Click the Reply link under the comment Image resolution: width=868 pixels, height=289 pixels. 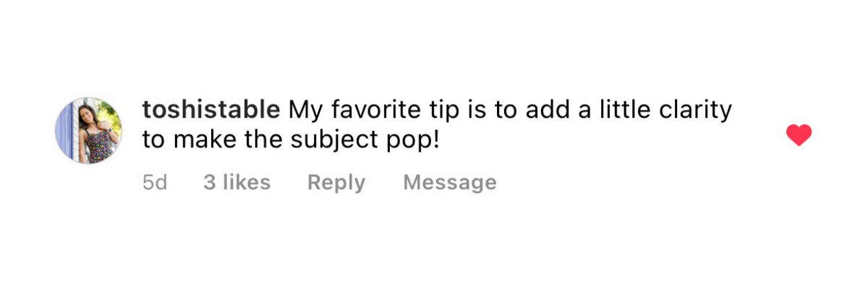[336, 183]
